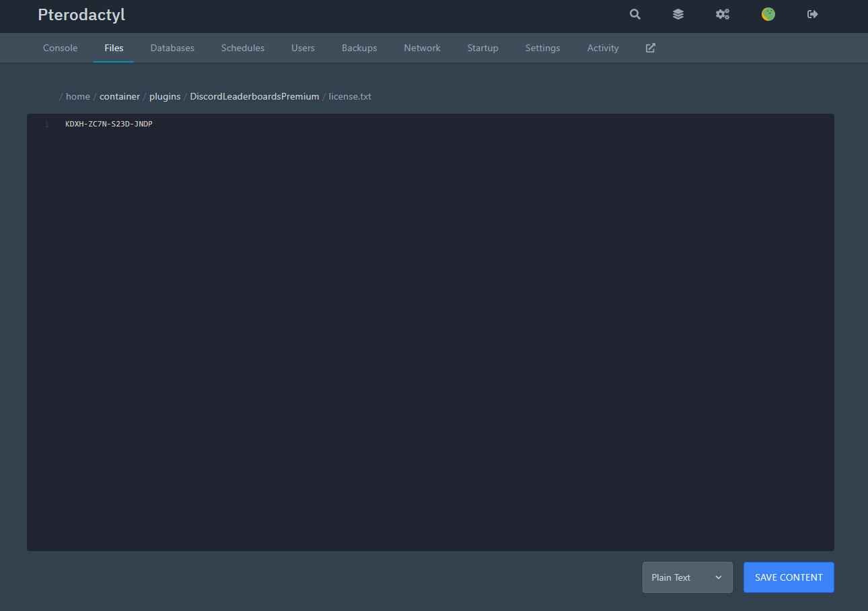Select the Files tab
The width and height of the screenshot is (868, 611).
pos(114,48)
